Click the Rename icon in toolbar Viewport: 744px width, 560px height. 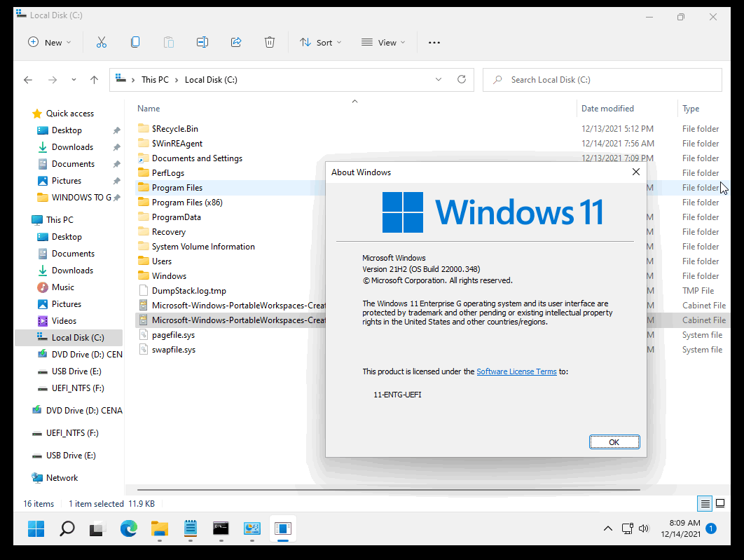202,42
